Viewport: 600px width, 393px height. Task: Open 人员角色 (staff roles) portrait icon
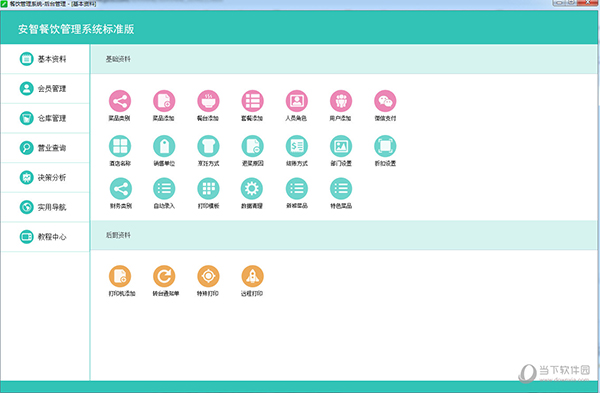point(297,101)
